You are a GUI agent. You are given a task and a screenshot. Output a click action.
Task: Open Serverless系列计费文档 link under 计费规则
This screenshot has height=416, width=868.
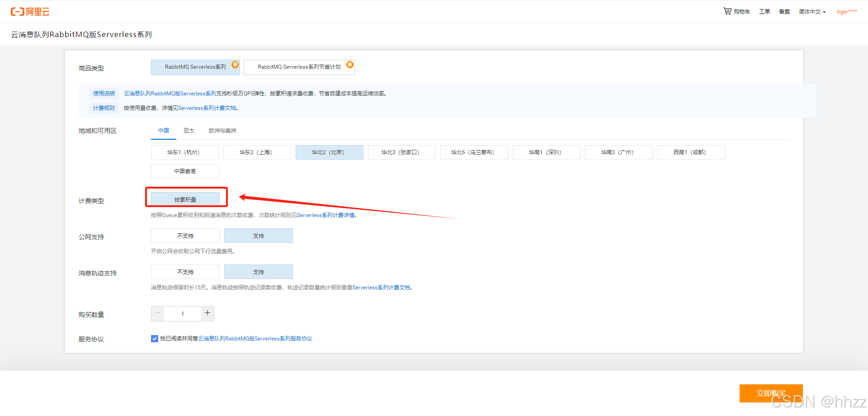[x=207, y=108]
